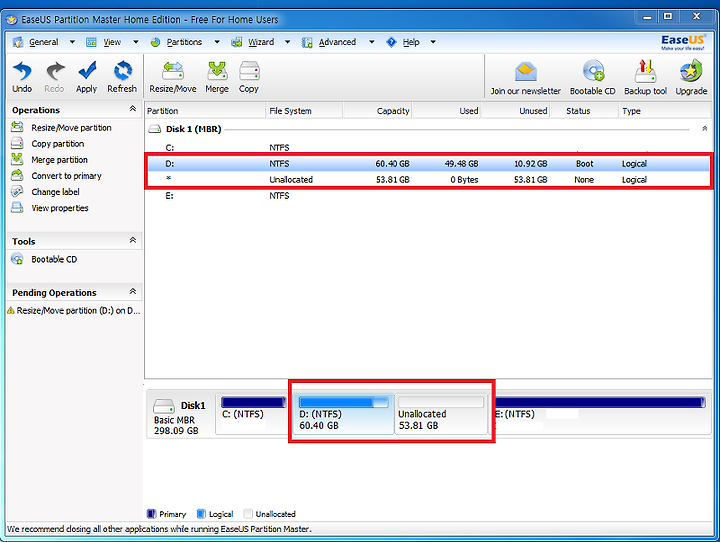Click the Unallocated legend color swatch
This screenshot has width=720, height=542.
pyautogui.click(x=248, y=514)
